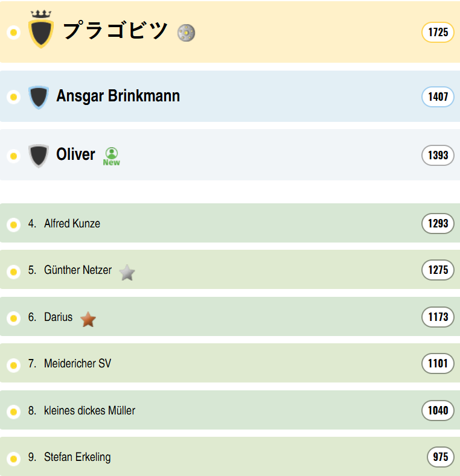Select the kleines dickes Müller entry
460x476 pixels.
[x=89, y=410]
